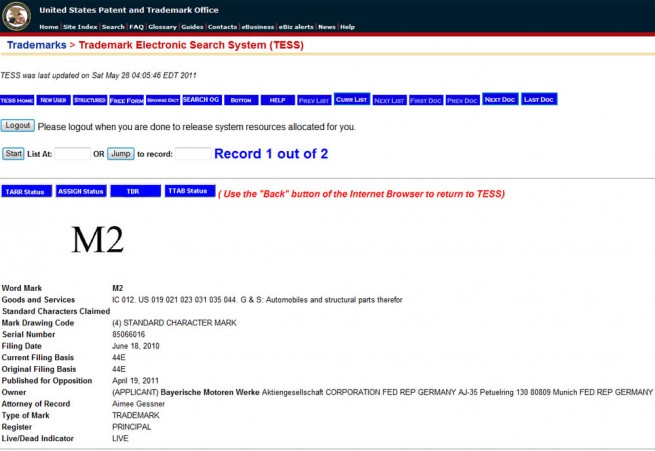
Task: Click serial number 85066016
Action: [129, 334]
